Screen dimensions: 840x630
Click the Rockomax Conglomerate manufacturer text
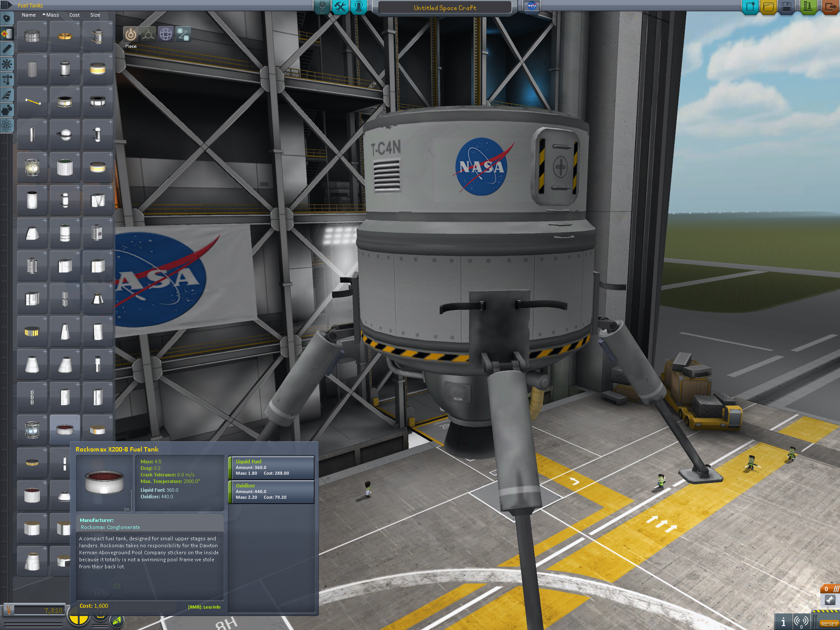pyautogui.click(x=110, y=527)
